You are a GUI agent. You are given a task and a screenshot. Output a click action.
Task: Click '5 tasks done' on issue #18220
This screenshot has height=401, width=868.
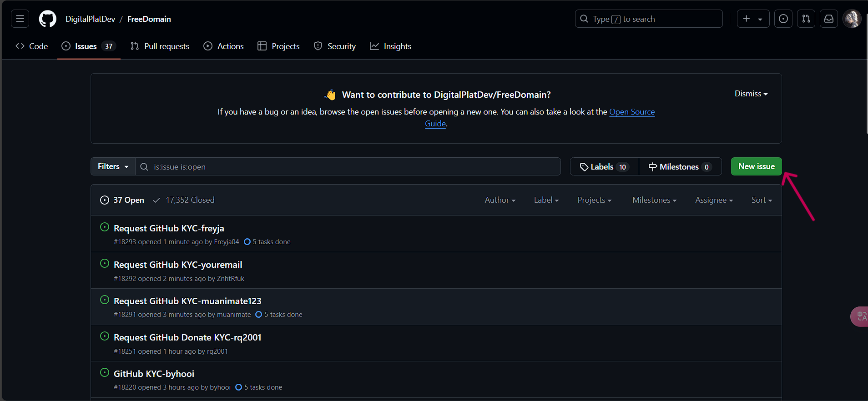tap(259, 387)
